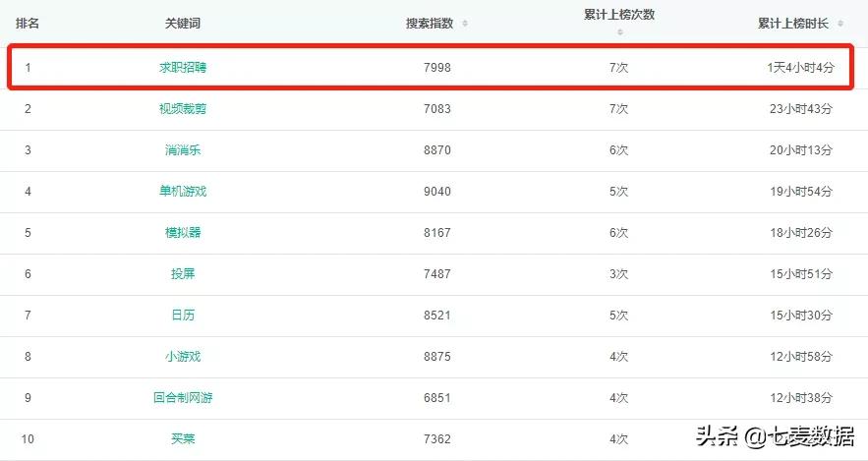Screen dimensions: 868x461
Task: Open the 求职招聘 keyword link
Action: 183,68
